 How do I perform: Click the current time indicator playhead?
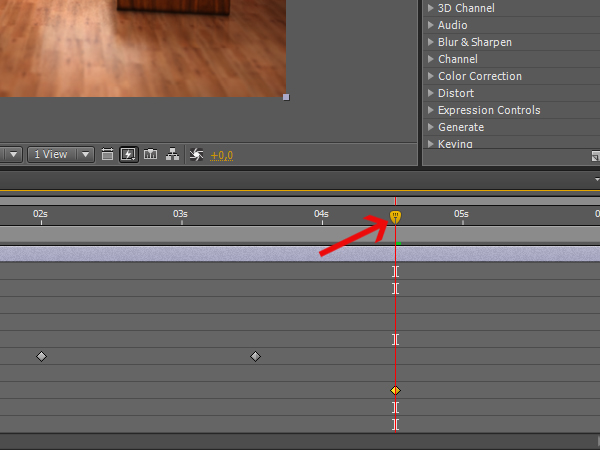tap(395, 217)
